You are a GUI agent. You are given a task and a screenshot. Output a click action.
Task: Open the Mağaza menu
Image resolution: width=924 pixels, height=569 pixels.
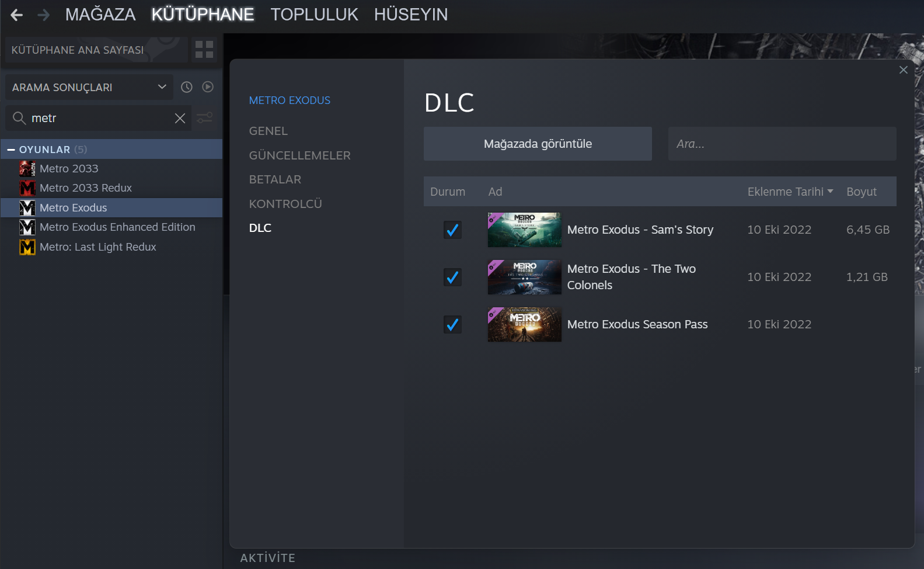100,15
